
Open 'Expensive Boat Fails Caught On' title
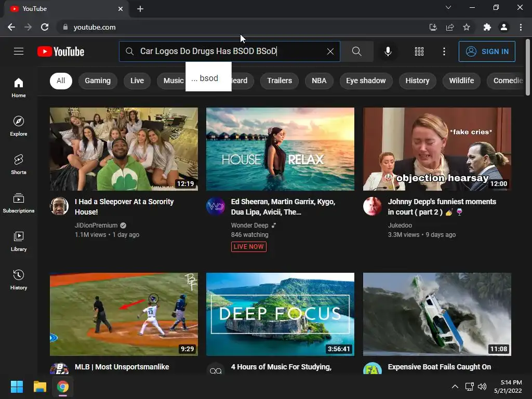click(440, 367)
